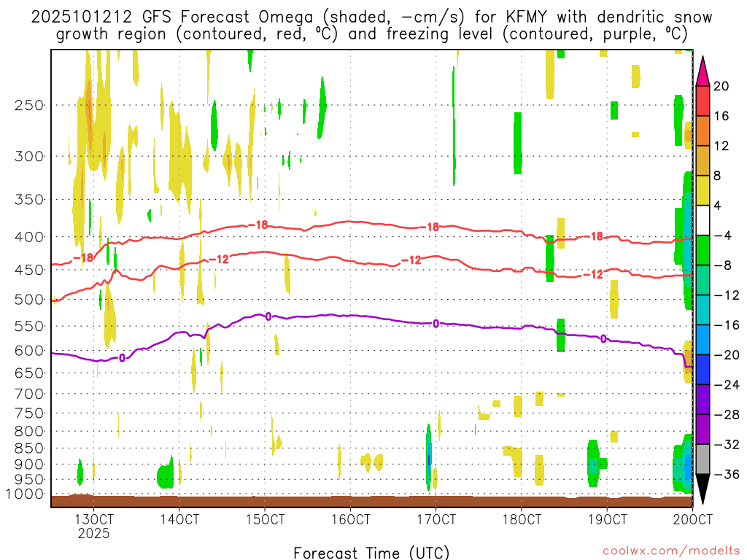Screen dimensions: 747x560
Task: Click the coolwx.com/modelts link text
Action: click(671, 551)
